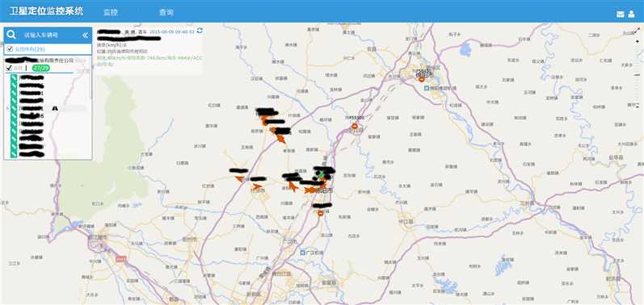Click red marker at 绵阳 city
This screenshot has height=305, width=644.
click(422, 79)
